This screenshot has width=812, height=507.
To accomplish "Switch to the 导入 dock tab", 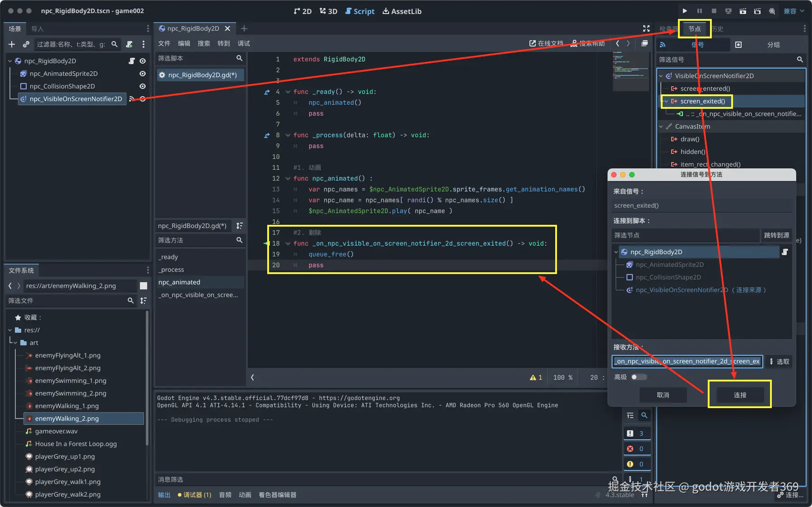I will [x=37, y=29].
